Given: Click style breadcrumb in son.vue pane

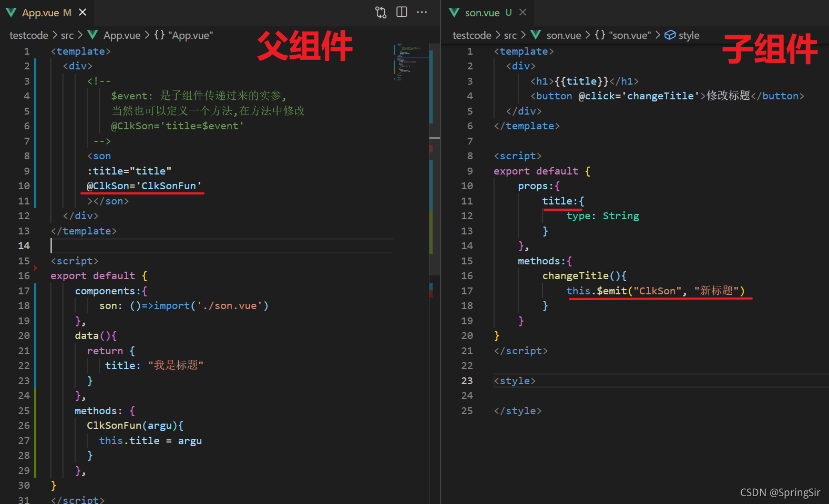Looking at the screenshot, I should (x=682, y=35).
